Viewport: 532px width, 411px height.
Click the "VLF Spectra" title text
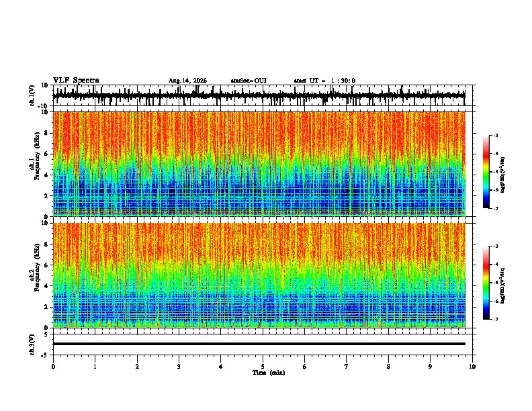(76, 81)
